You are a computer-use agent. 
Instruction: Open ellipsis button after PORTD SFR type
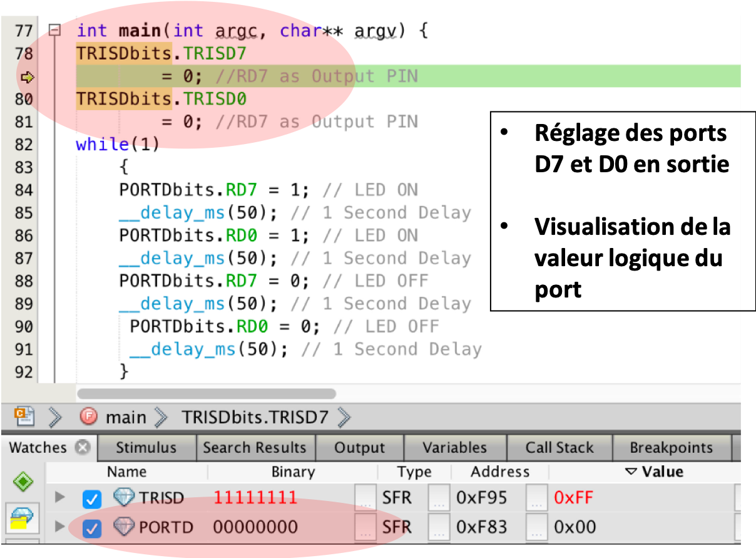pos(439,528)
